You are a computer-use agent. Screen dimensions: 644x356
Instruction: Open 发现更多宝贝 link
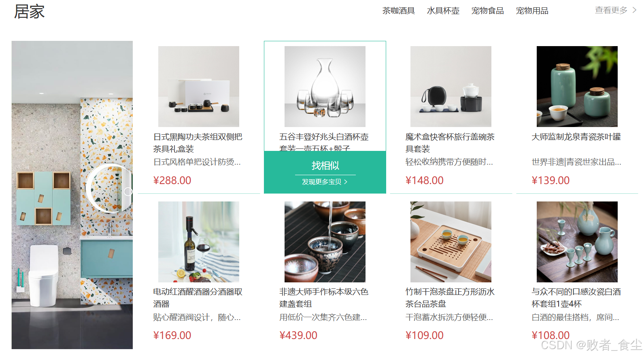point(321,182)
